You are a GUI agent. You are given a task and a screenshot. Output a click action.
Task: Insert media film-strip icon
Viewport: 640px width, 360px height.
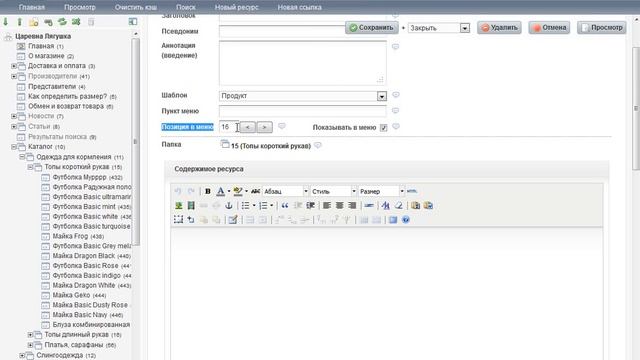pyautogui.click(x=191, y=205)
